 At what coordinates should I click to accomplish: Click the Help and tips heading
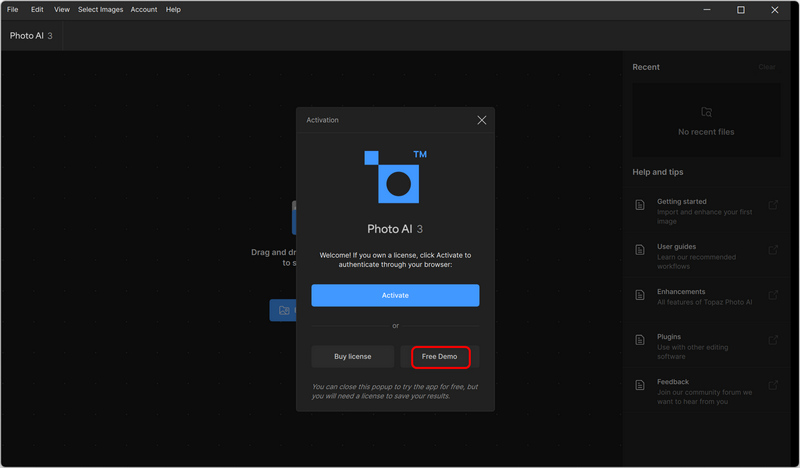click(658, 172)
